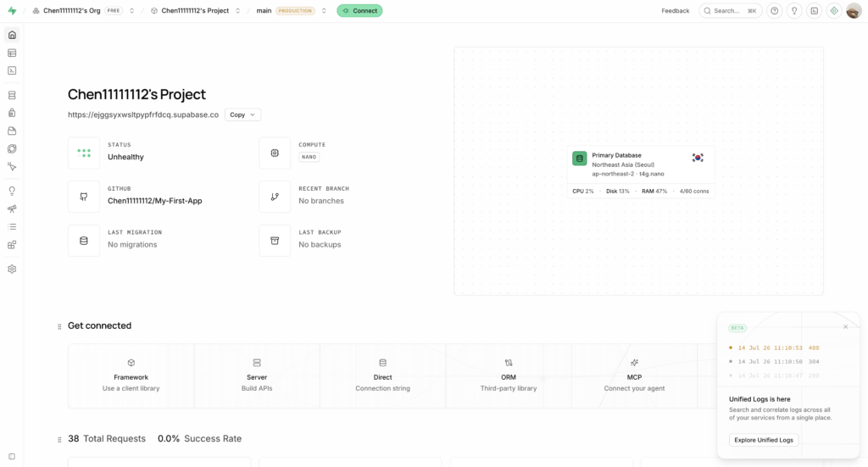868x467 pixels.
Task: Open the Chen11111112/My-First-App GitHub link
Action: [x=155, y=201]
